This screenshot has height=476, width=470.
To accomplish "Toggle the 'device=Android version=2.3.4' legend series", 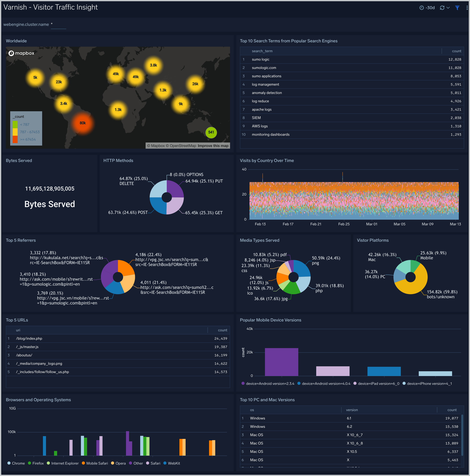I will (x=268, y=384).
